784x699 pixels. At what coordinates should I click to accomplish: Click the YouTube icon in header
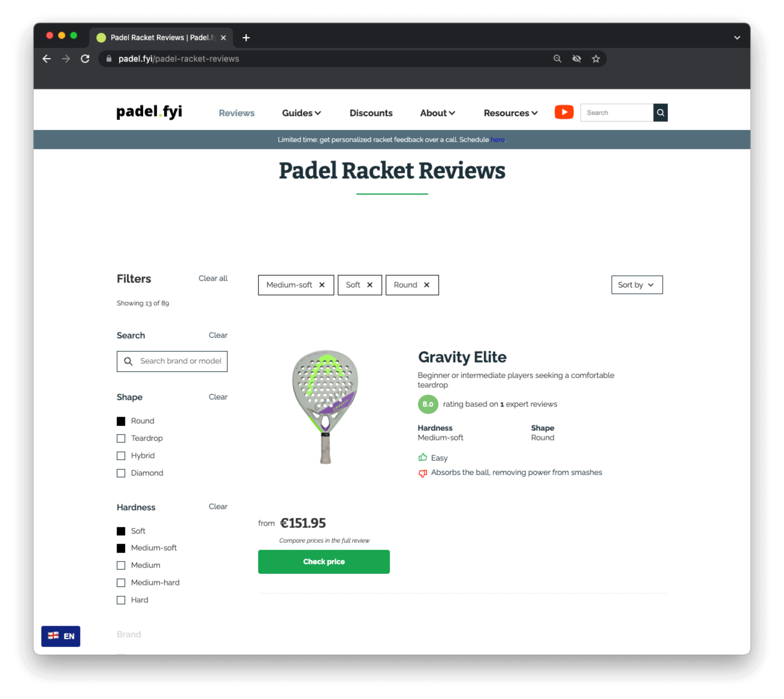click(x=564, y=113)
